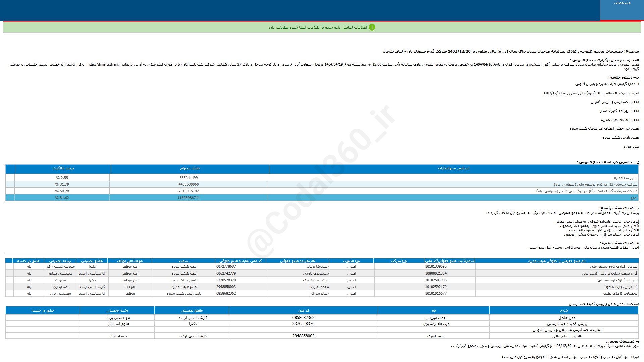Screen dimensions: 644x362
Task: Open the http://dima.csdiran.ir link
Action: pos(104,65)
